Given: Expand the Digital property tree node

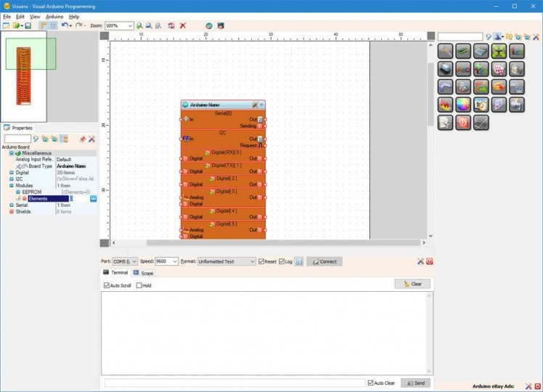Looking at the screenshot, I should pos(11,173).
